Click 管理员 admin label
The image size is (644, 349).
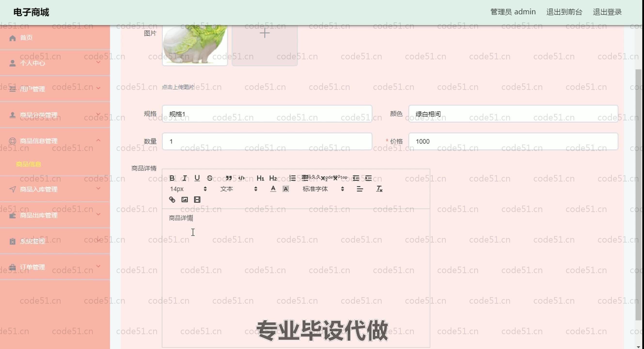pyautogui.click(x=513, y=12)
